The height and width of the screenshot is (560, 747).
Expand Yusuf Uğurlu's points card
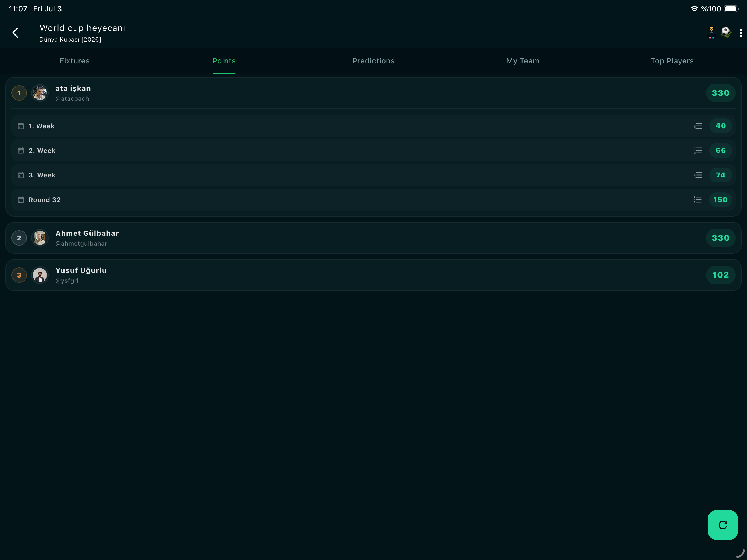pyautogui.click(x=373, y=275)
